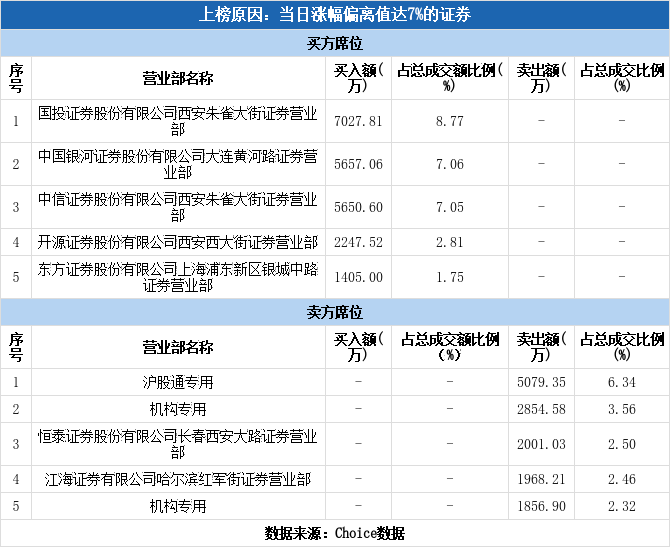The height and width of the screenshot is (547, 670).
Task: Select 中国银河证券股份有限公司大连黄河路证券营业部 cell
Action: [178, 164]
